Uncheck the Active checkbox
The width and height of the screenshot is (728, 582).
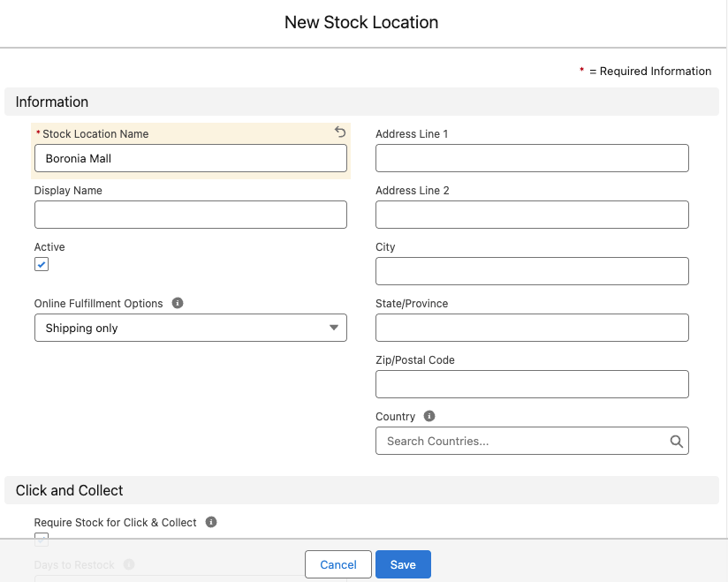point(41,264)
